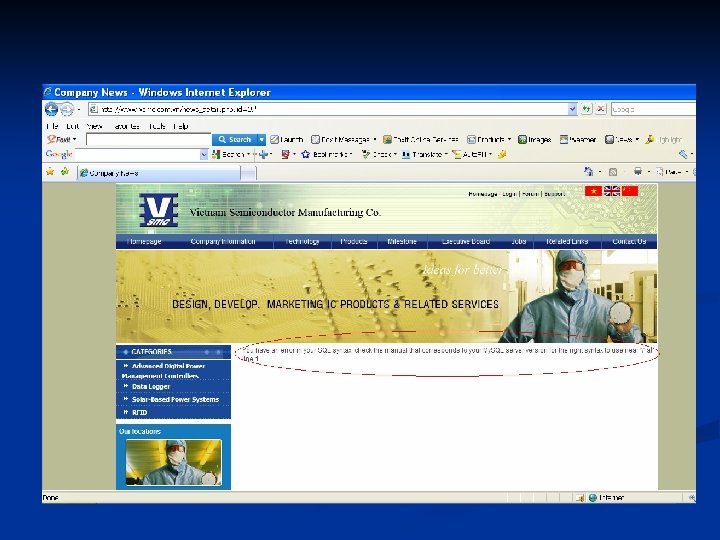Click Contact Us in the nav bar
The image size is (720, 540).
(x=629, y=242)
